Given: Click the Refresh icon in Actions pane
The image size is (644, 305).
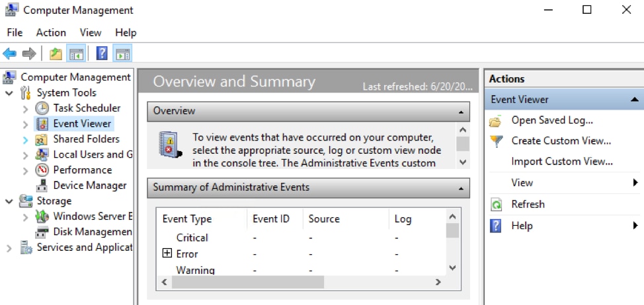Looking at the screenshot, I should coord(496,205).
